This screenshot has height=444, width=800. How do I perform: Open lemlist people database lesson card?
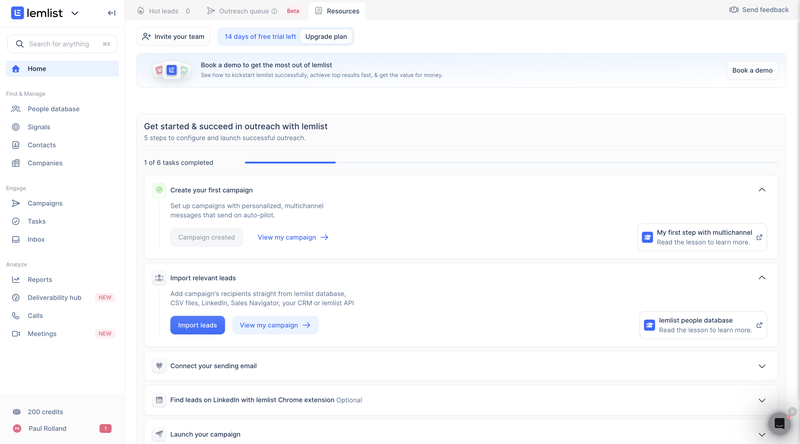coord(703,325)
